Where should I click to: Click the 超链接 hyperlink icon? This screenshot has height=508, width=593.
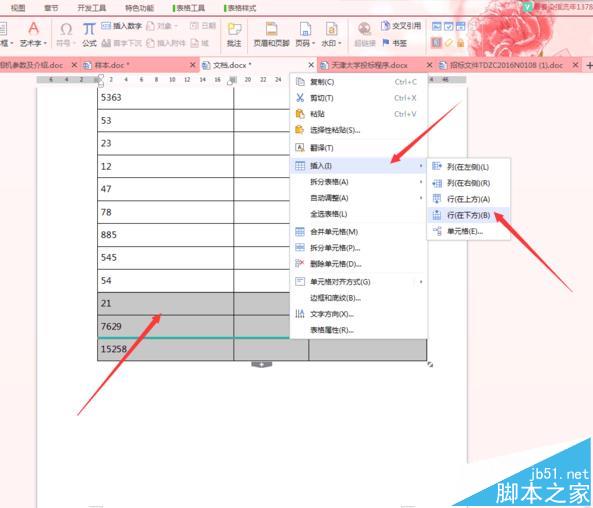point(365,29)
